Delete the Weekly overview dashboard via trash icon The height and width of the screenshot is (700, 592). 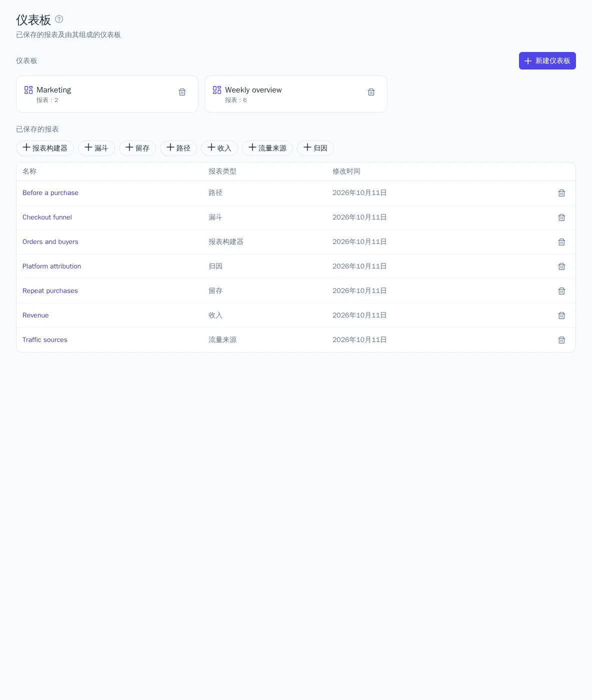(371, 92)
